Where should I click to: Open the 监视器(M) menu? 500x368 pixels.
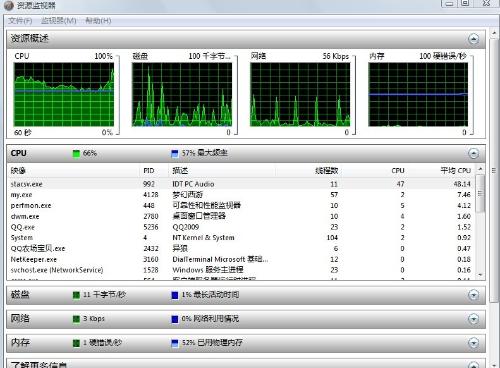(x=59, y=21)
